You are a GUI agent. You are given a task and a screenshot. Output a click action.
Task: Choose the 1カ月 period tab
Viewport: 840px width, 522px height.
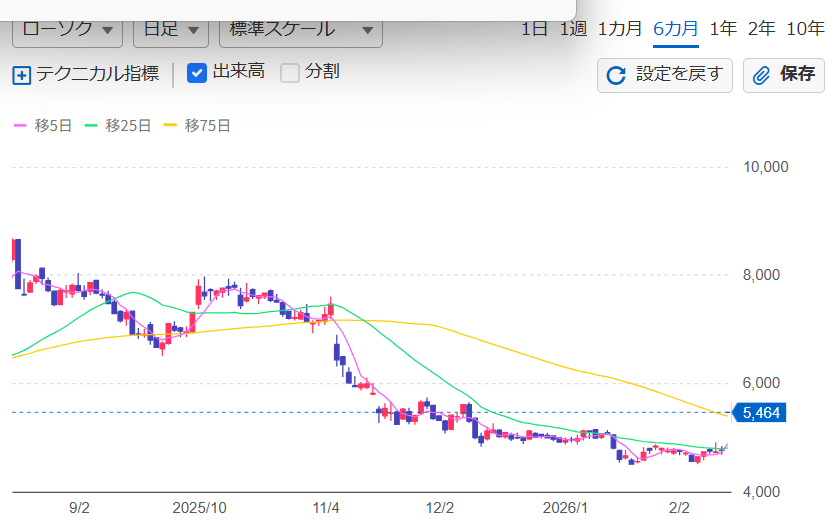point(620,28)
